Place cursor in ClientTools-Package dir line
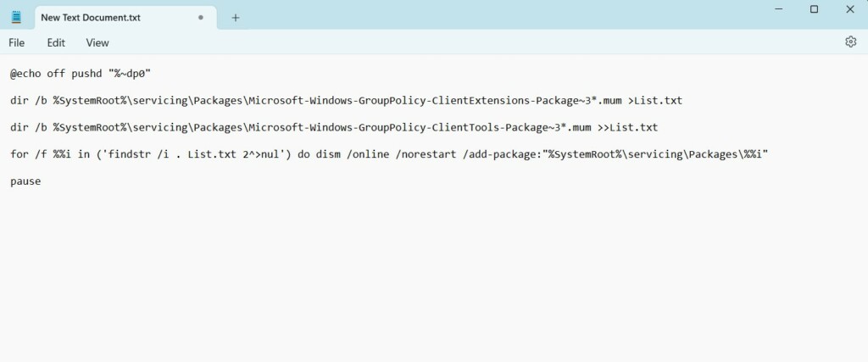868x362 pixels. [x=339, y=128]
